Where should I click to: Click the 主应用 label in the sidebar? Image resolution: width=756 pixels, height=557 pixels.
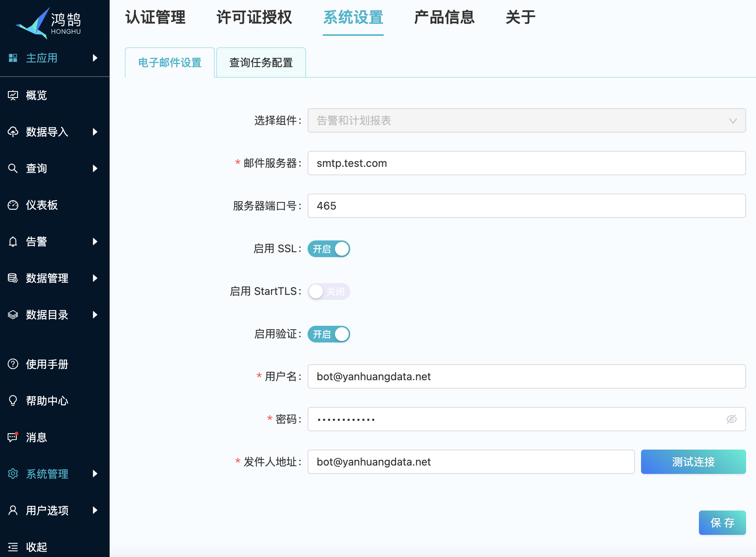[x=42, y=58]
